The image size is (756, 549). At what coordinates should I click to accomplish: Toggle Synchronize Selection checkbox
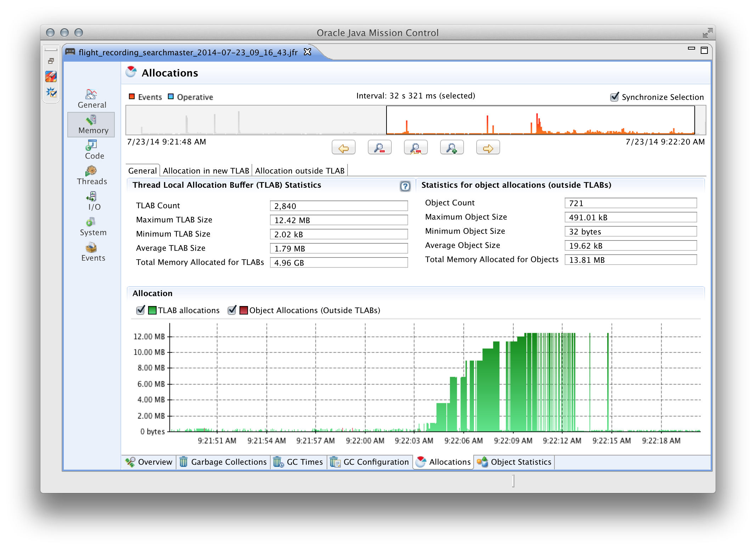pyautogui.click(x=615, y=97)
